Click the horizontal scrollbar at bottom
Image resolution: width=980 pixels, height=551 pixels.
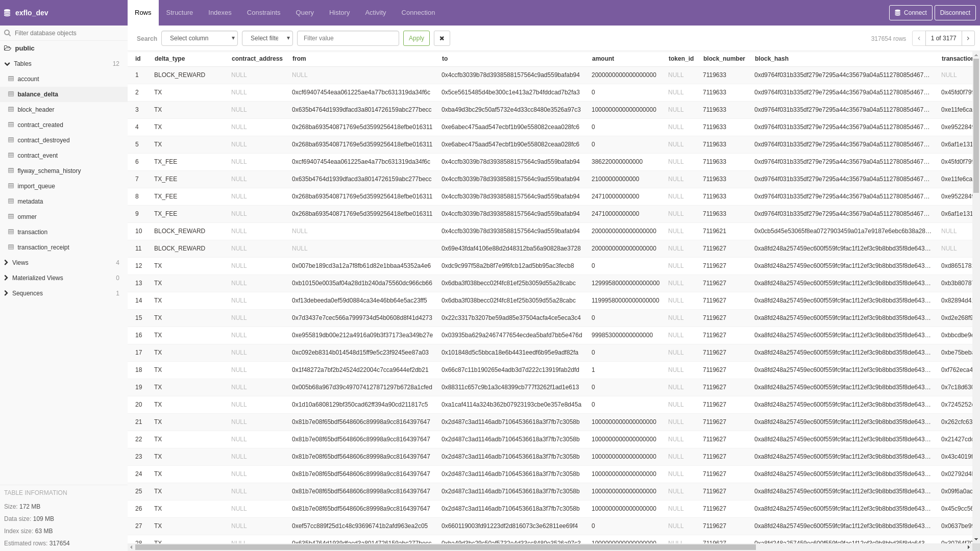click(x=444, y=547)
